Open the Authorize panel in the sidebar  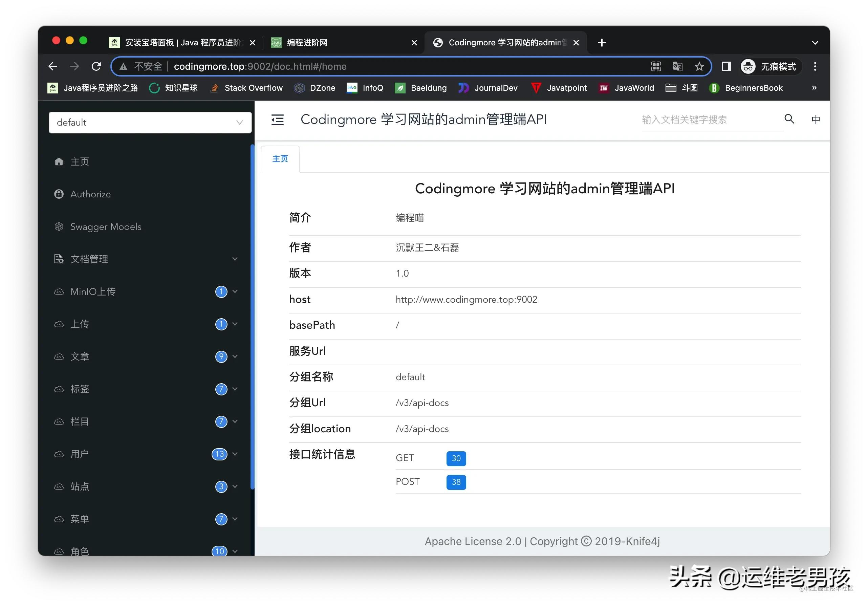tap(90, 194)
